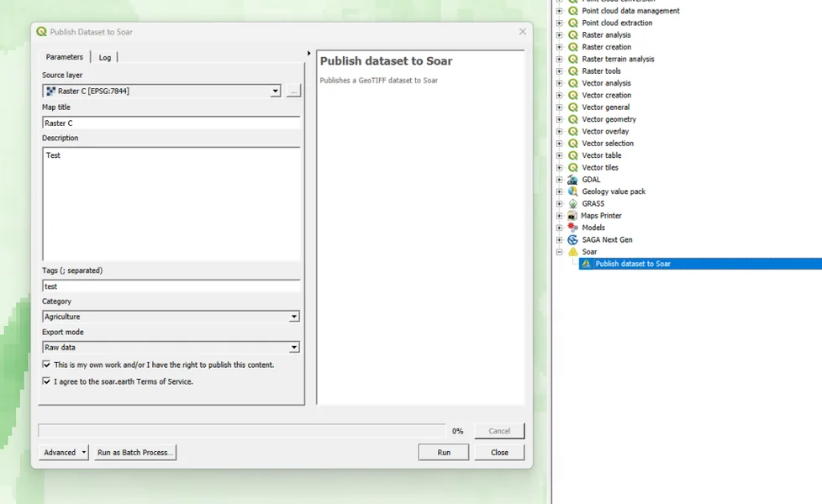Click inside the Map title field
This screenshot has width=822, height=504.
(168, 122)
